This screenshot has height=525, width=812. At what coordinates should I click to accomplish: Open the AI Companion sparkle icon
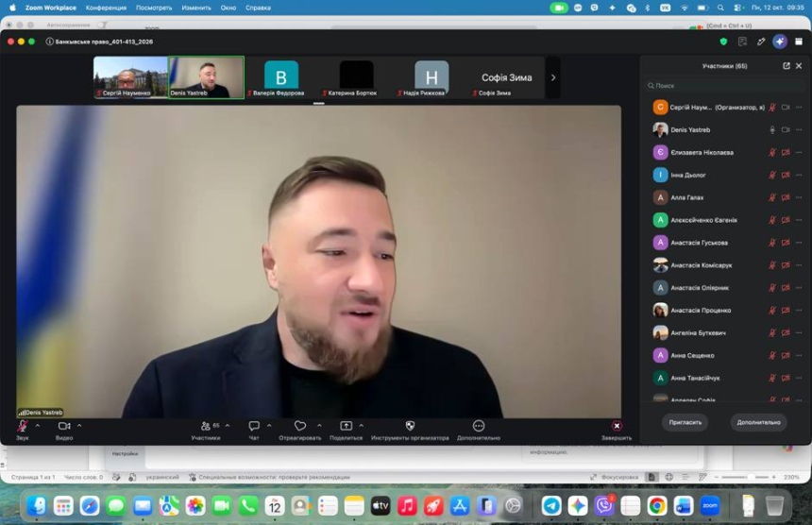pos(780,42)
